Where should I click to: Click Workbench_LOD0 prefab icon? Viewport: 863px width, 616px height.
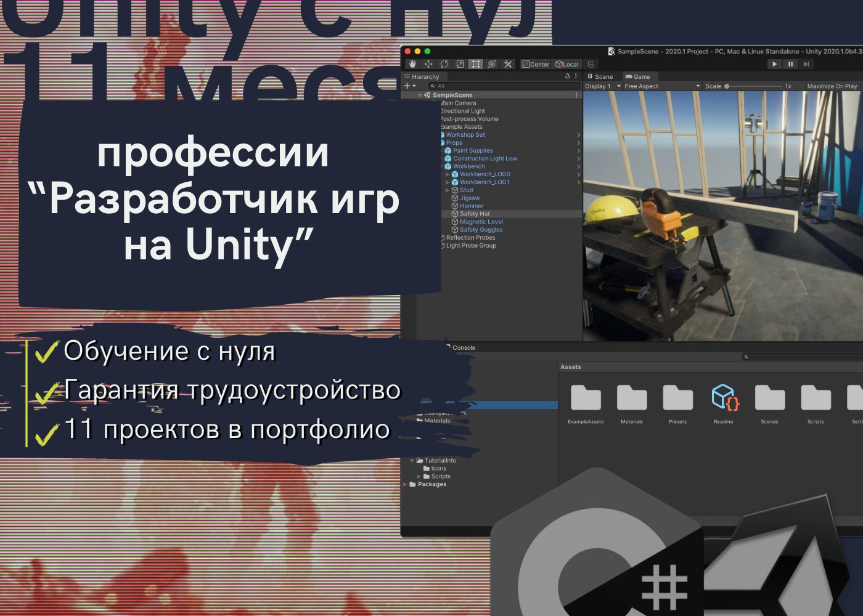pos(455,174)
